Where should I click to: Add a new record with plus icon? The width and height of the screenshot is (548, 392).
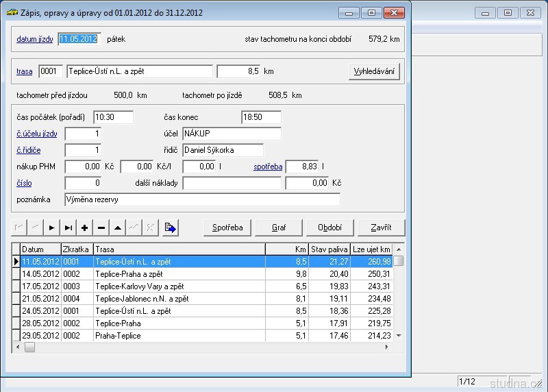(85, 228)
